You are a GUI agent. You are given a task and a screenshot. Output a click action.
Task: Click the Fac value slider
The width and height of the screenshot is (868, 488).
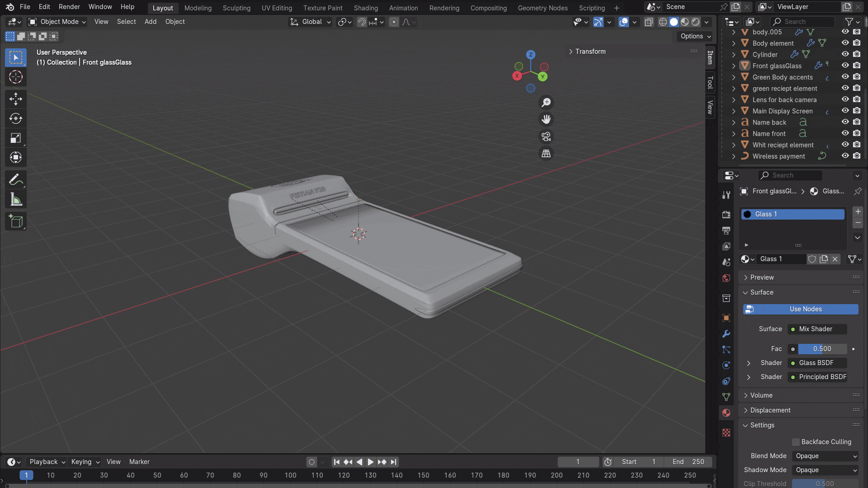[x=822, y=349]
